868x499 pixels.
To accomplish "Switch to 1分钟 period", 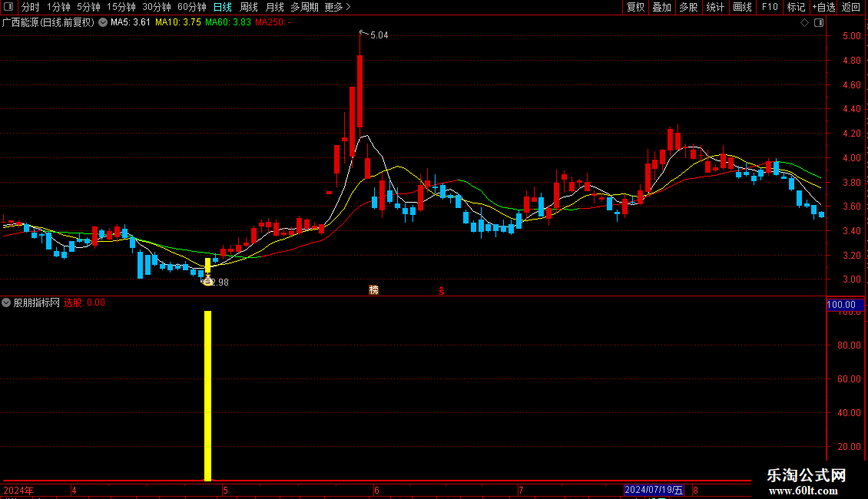I will tap(58, 7).
